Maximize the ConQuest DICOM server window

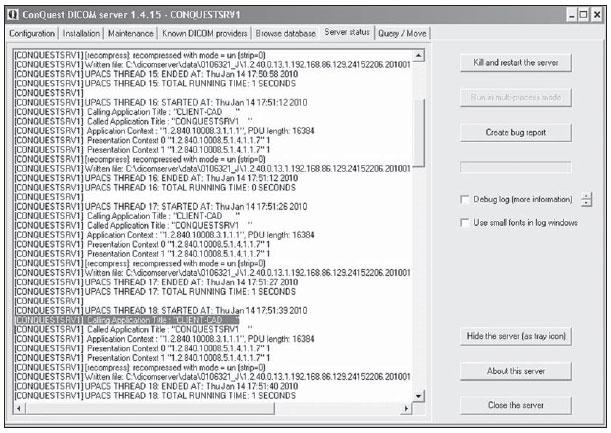coord(583,15)
